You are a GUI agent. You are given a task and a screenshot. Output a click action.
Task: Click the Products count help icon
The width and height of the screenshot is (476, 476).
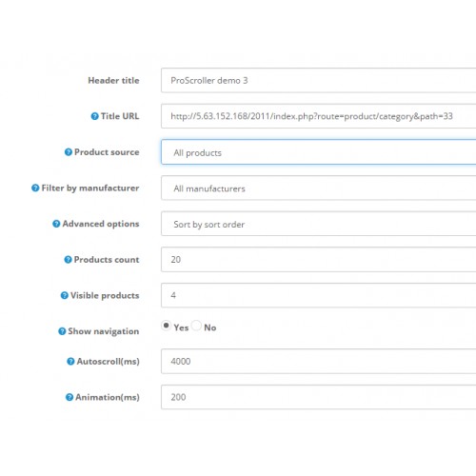(x=68, y=260)
